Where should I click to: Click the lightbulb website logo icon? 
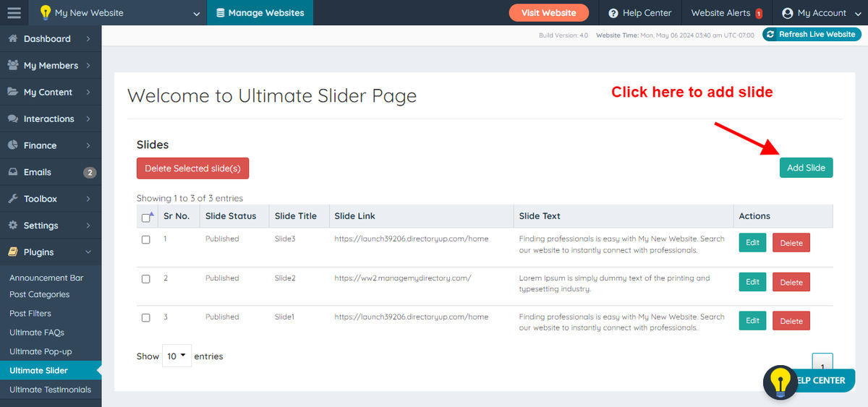(x=46, y=12)
